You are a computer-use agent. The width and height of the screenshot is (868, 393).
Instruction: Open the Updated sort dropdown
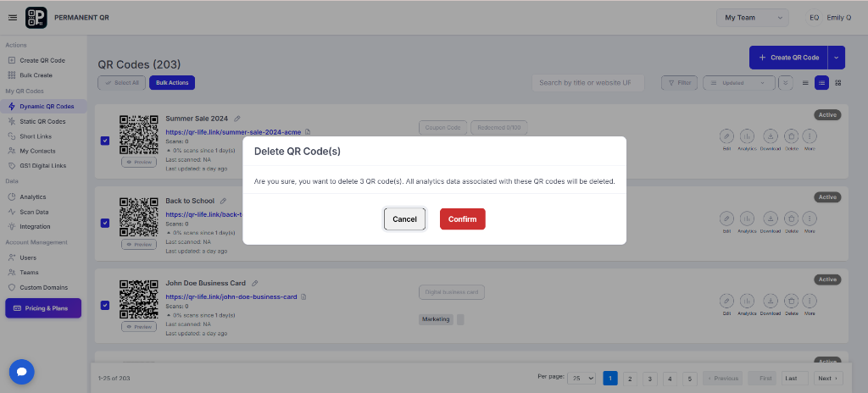pos(739,83)
